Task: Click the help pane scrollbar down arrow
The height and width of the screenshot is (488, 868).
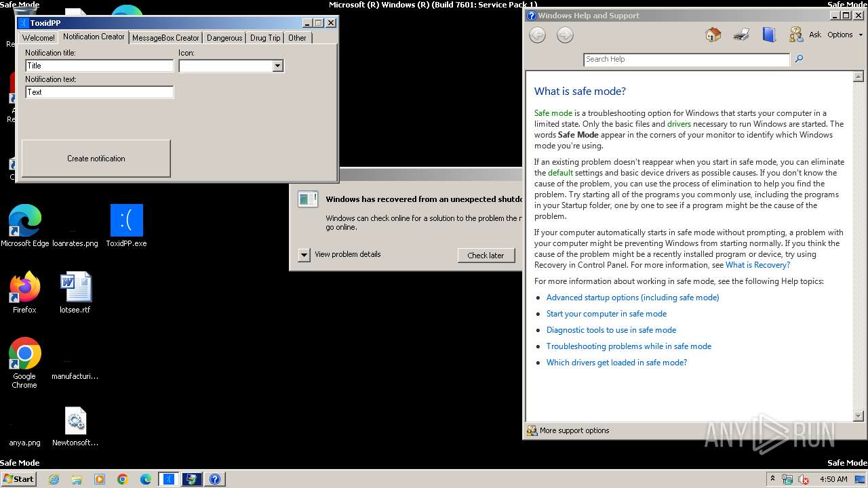Action: tap(859, 415)
